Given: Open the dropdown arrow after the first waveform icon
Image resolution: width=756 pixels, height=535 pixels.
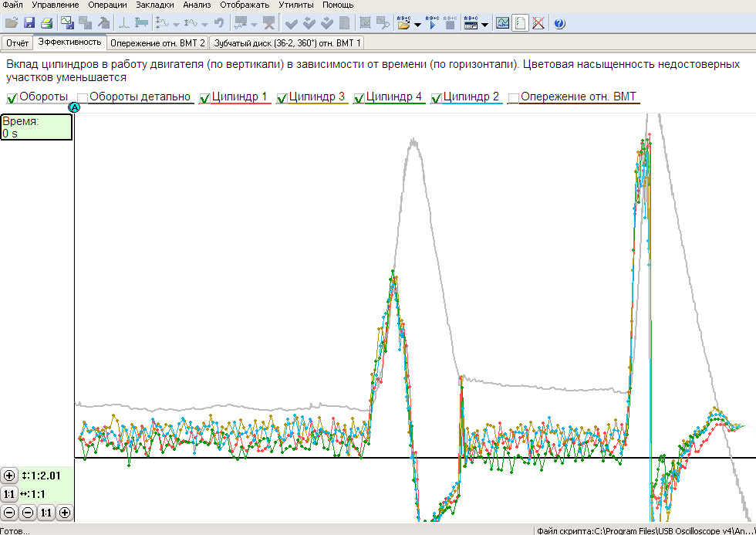Looking at the screenshot, I should coord(176,24).
